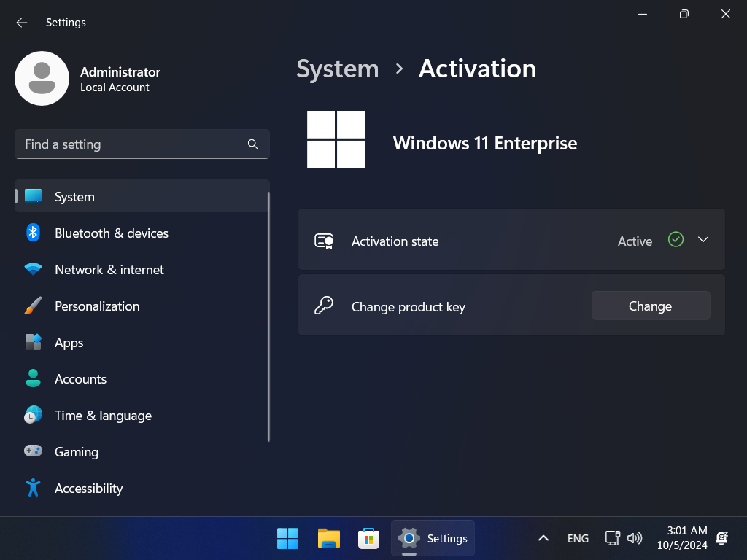Click the Bluetooth icon in sidebar
The width and height of the screenshot is (747, 560).
coord(33,233)
